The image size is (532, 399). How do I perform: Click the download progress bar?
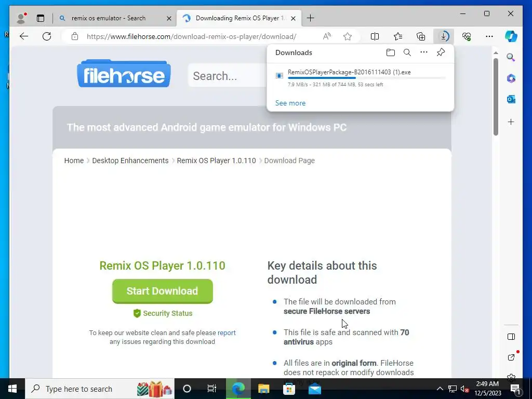[366, 78]
